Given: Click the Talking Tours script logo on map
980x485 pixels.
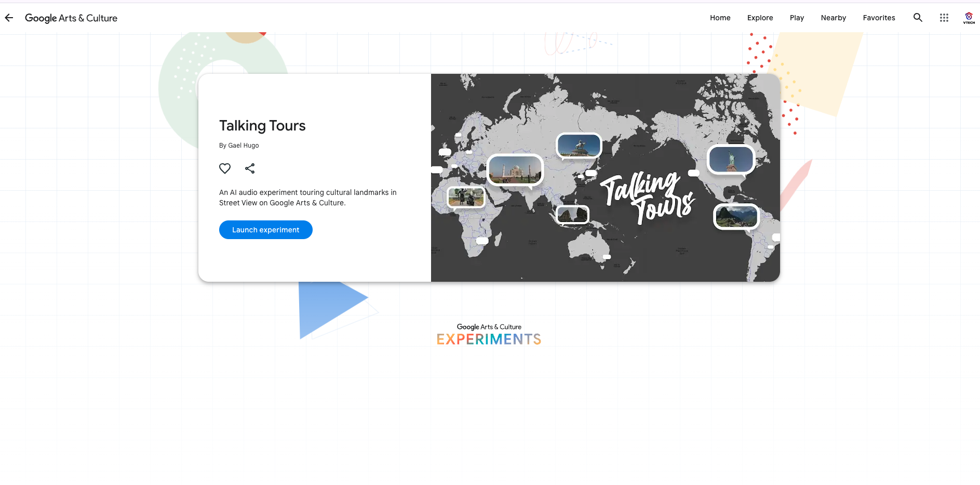Looking at the screenshot, I should [648, 198].
